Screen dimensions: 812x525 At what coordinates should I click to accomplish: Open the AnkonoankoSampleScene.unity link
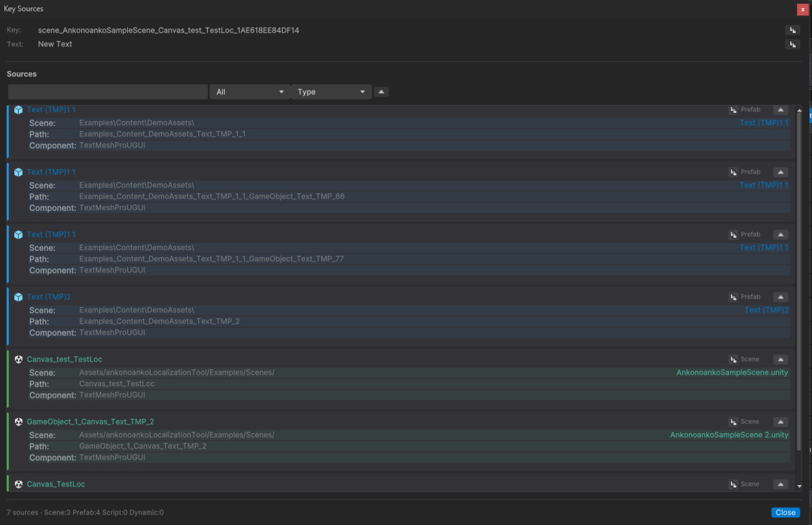(732, 373)
